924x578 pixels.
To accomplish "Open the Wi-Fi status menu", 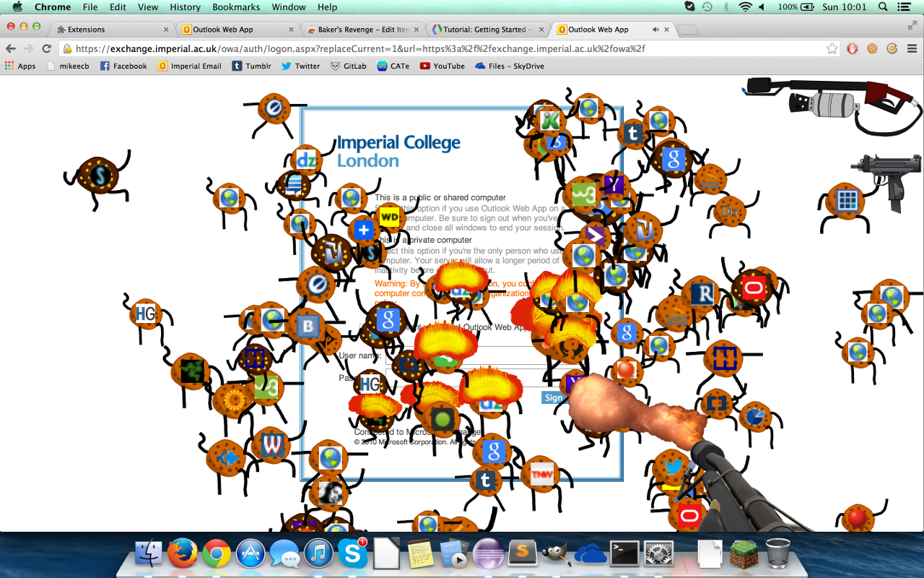I will [x=746, y=7].
